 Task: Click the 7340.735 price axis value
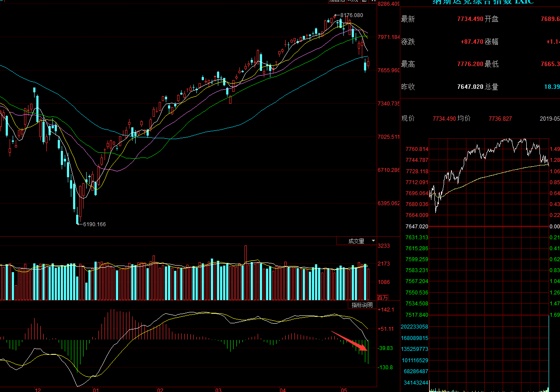[389, 104]
